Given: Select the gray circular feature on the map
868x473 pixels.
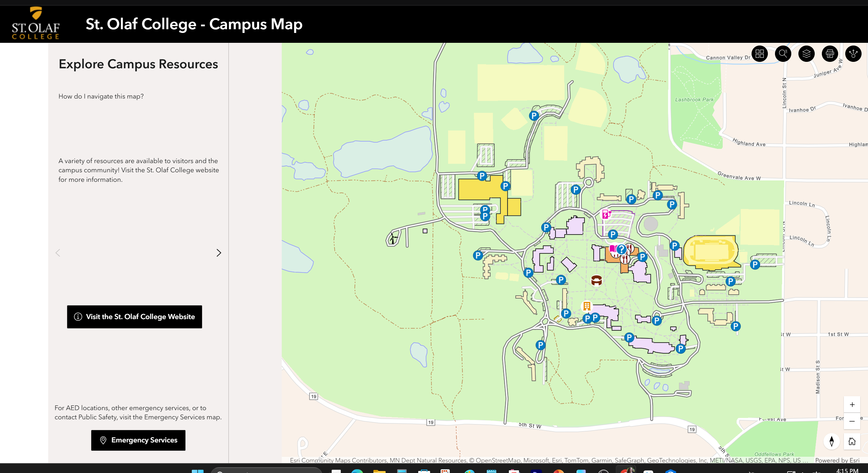Looking at the screenshot, I should coord(651,224).
